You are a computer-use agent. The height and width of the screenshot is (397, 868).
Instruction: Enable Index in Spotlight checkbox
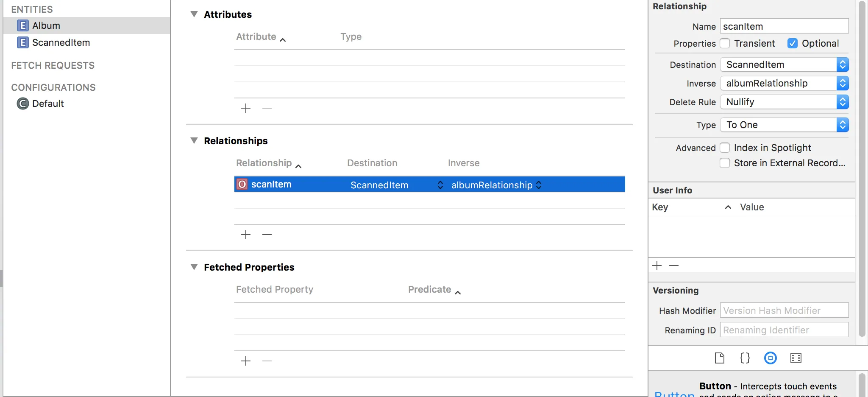725,148
